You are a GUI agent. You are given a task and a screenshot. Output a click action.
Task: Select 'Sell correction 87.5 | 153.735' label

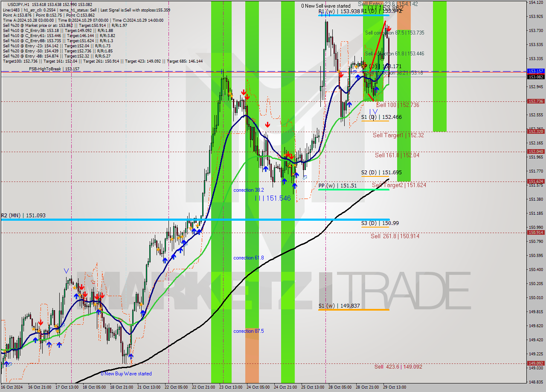395,33
